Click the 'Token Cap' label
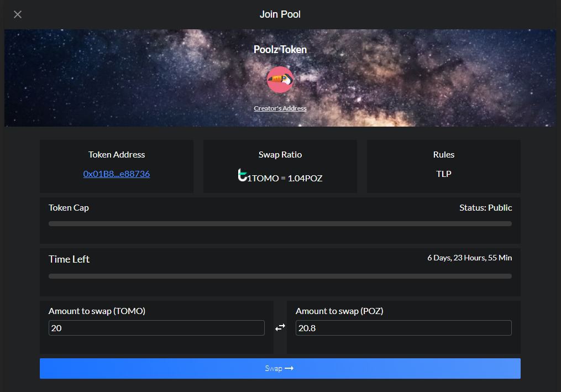 click(69, 208)
